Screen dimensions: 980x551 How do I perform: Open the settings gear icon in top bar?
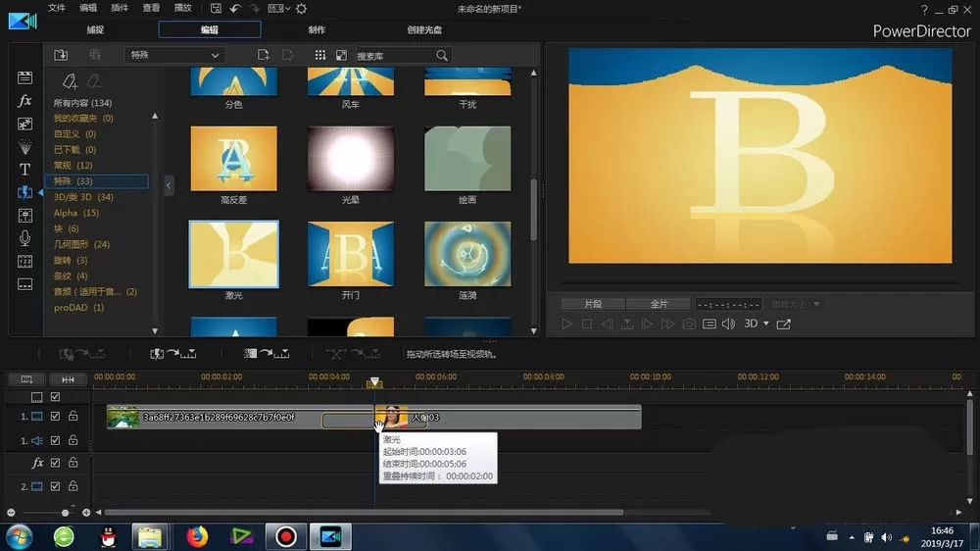[x=301, y=9]
